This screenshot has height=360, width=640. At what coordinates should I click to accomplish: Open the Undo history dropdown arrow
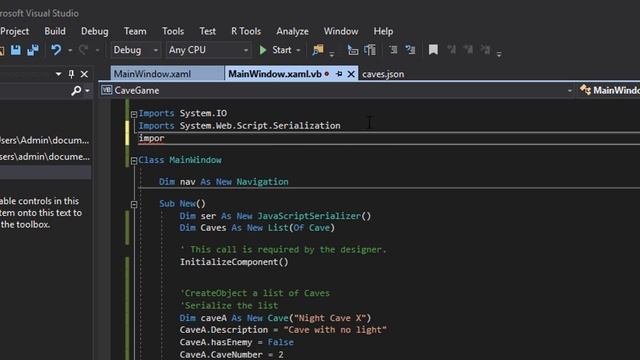pos(70,50)
